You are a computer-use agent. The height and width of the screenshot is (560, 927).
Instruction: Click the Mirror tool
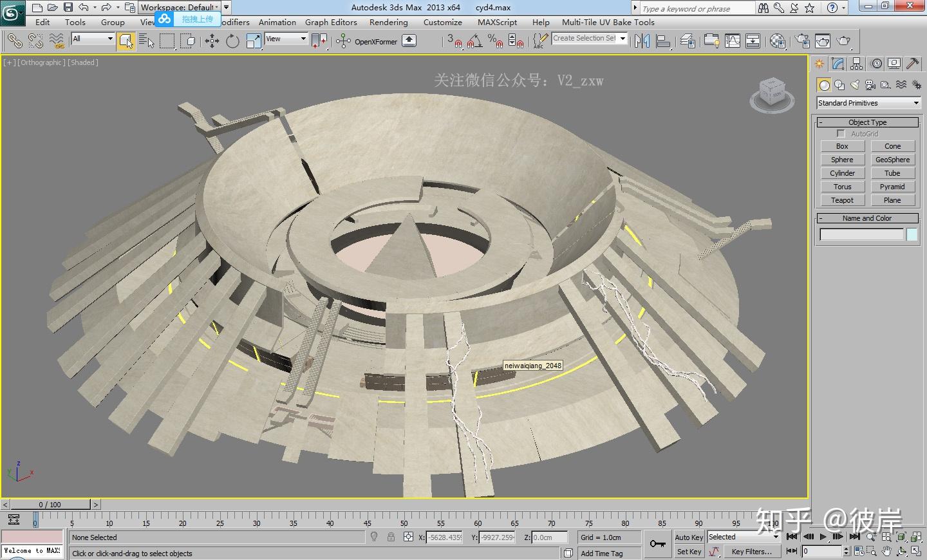point(642,41)
